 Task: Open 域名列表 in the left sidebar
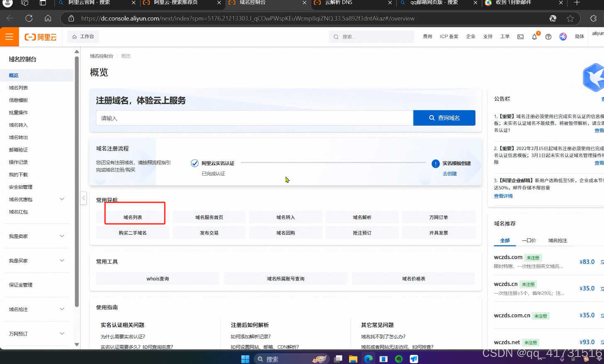click(18, 88)
